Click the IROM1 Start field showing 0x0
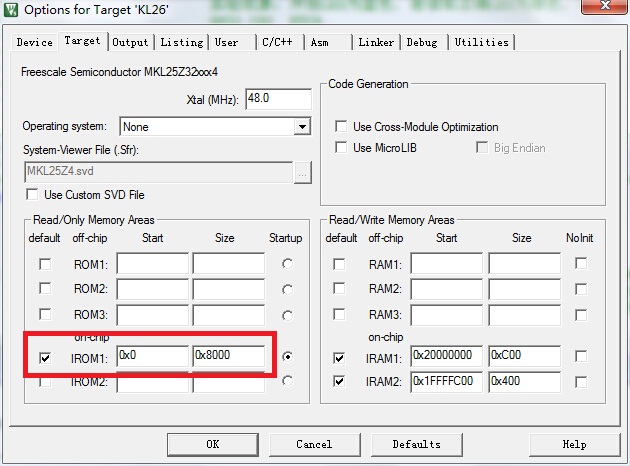 click(152, 356)
